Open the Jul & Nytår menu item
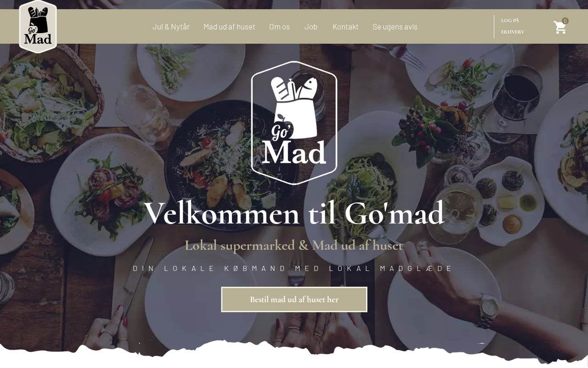This screenshot has height=368, width=588. tap(171, 27)
